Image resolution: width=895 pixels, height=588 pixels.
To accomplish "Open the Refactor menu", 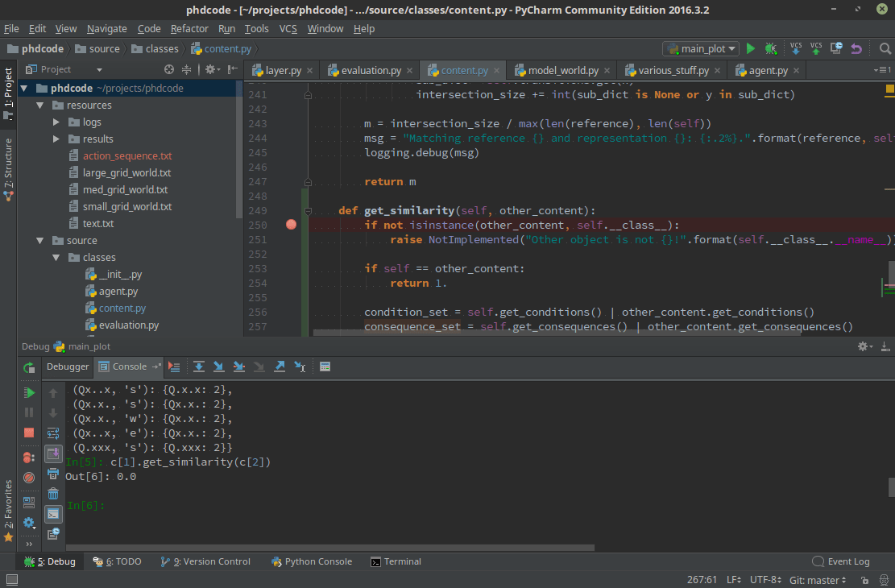I will (189, 28).
